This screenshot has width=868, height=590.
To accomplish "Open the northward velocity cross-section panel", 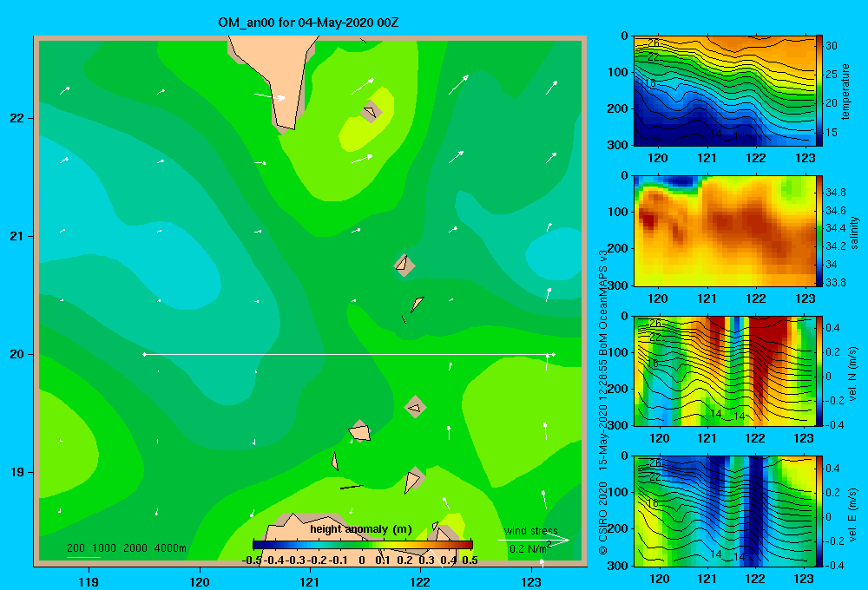I will (725, 371).
